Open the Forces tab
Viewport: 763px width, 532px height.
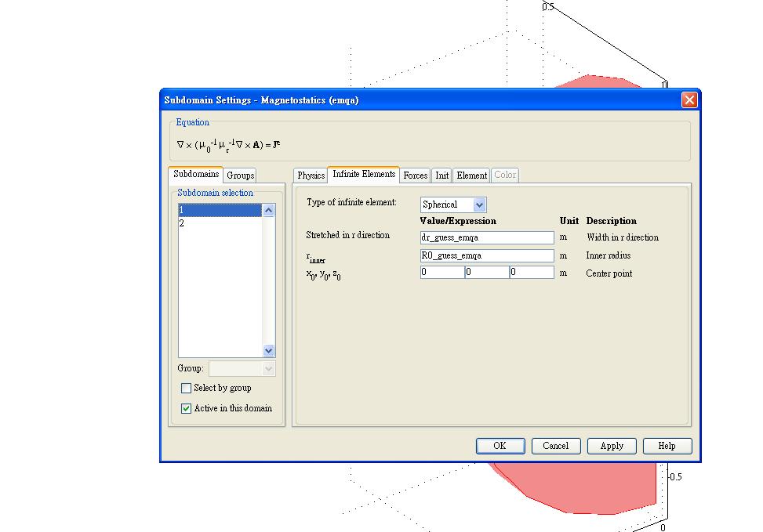tap(415, 176)
